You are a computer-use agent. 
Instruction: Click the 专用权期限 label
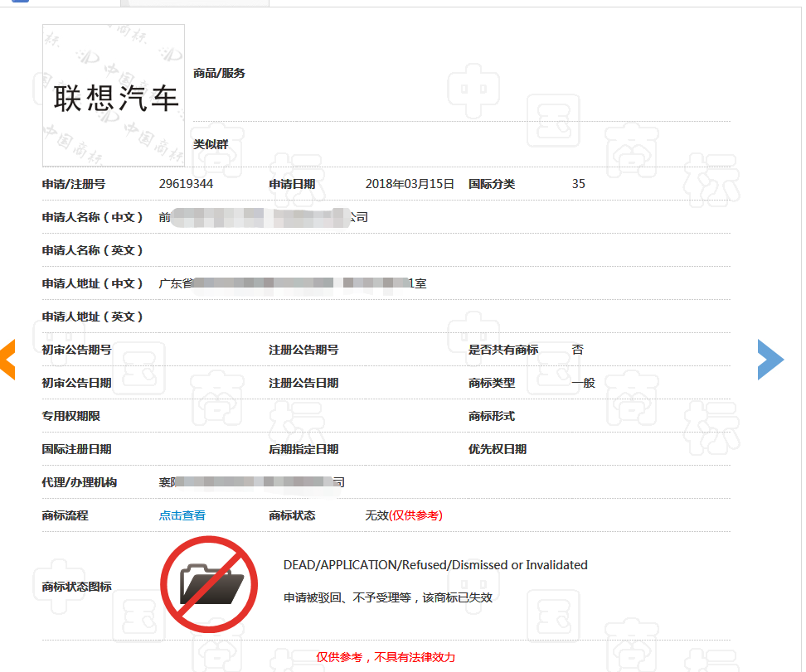pyautogui.click(x=71, y=416)
